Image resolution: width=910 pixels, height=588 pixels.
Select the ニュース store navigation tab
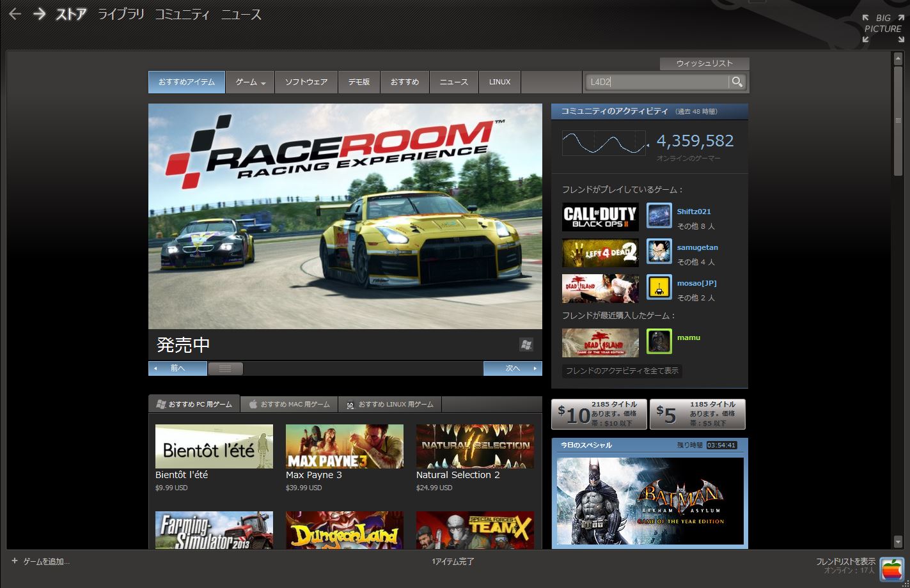pos(454,82)
